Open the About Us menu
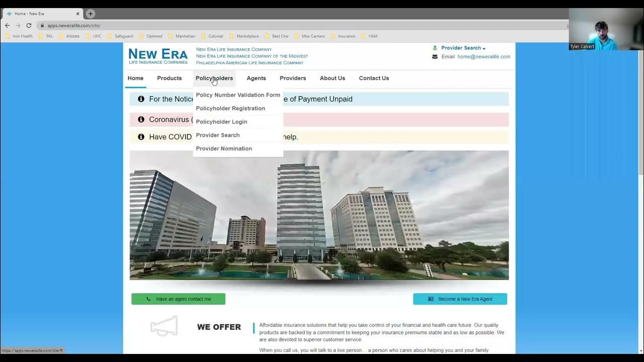This screenshot has width=644, height=362. [x=333, y=78]
